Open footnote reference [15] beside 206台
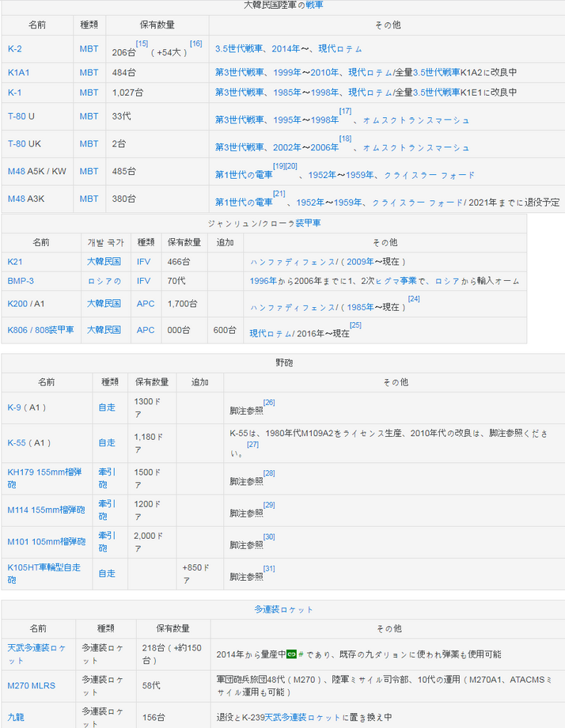The image size is (565, 728). [x=142, y=43]
